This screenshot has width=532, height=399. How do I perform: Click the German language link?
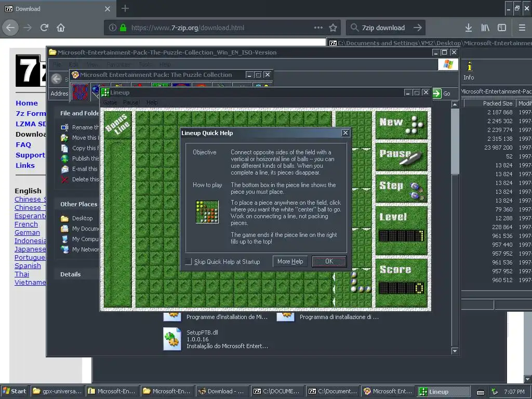(27, 232)
